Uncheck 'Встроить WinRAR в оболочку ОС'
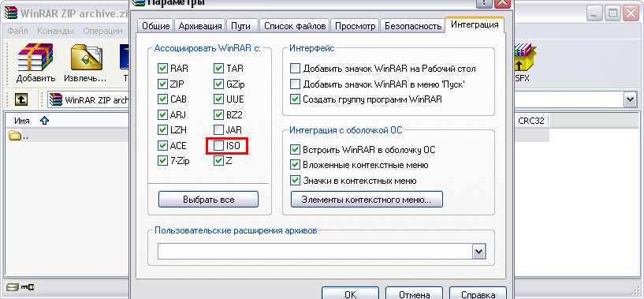Screen dimensions: 644x299 [295, 149]
